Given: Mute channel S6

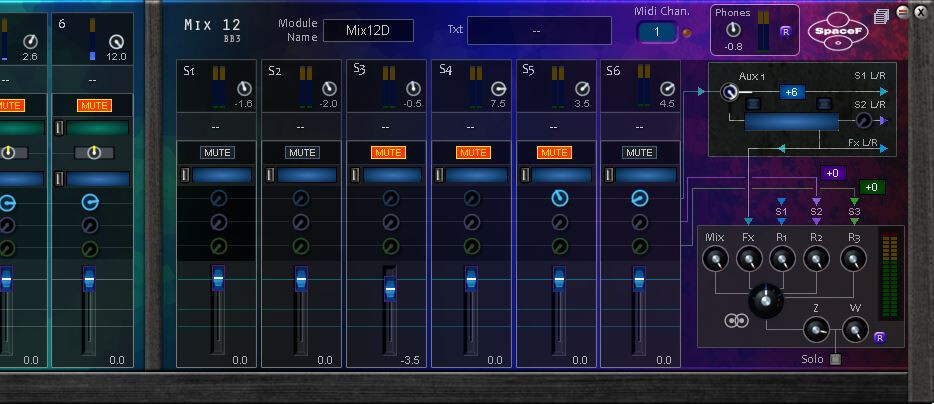Looking at the screenshot, I should 639,153.
